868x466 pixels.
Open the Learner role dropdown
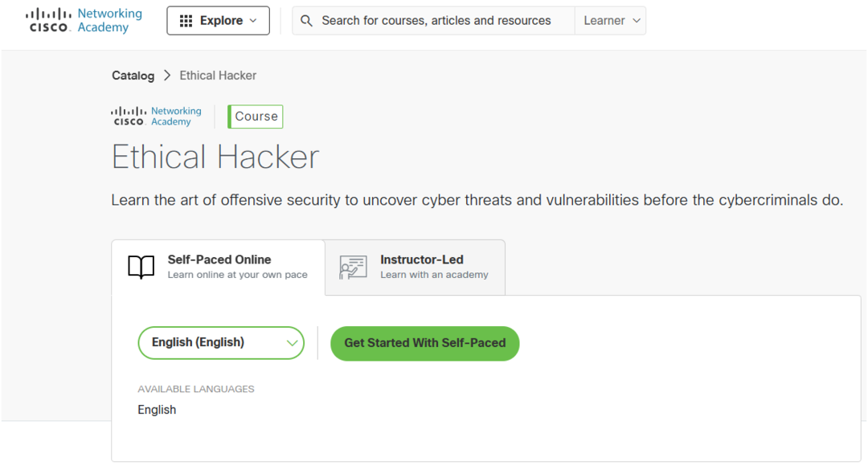[x=611, y=21]
